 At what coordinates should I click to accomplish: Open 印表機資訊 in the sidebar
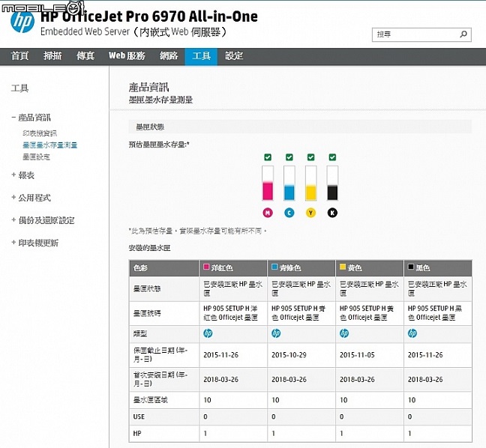click(x=40, y=133)
